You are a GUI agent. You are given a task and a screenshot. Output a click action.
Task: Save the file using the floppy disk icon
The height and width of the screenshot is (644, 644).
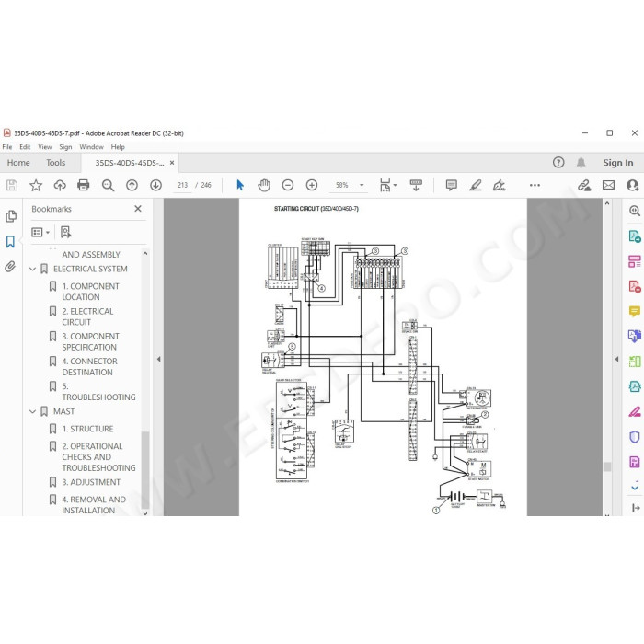pyautogui.click(x=12, y=185)
